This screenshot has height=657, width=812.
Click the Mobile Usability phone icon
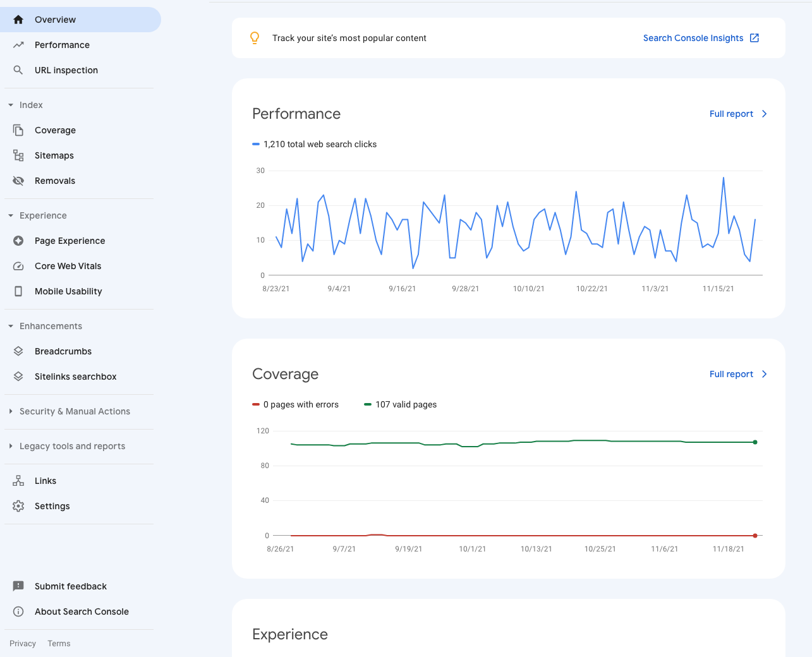tap(18, 291)
